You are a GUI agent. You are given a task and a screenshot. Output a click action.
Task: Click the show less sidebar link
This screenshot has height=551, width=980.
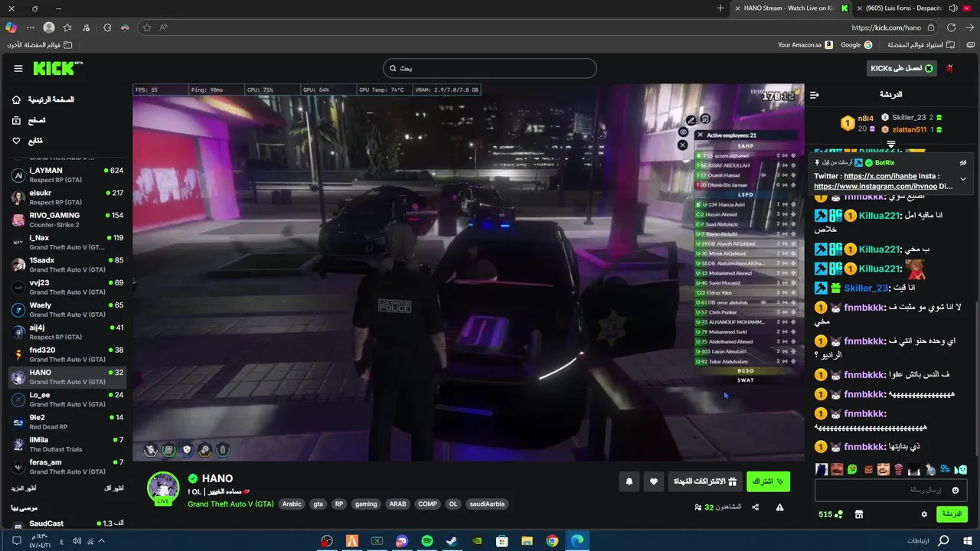pyautogui.click(x=113, y=488)
